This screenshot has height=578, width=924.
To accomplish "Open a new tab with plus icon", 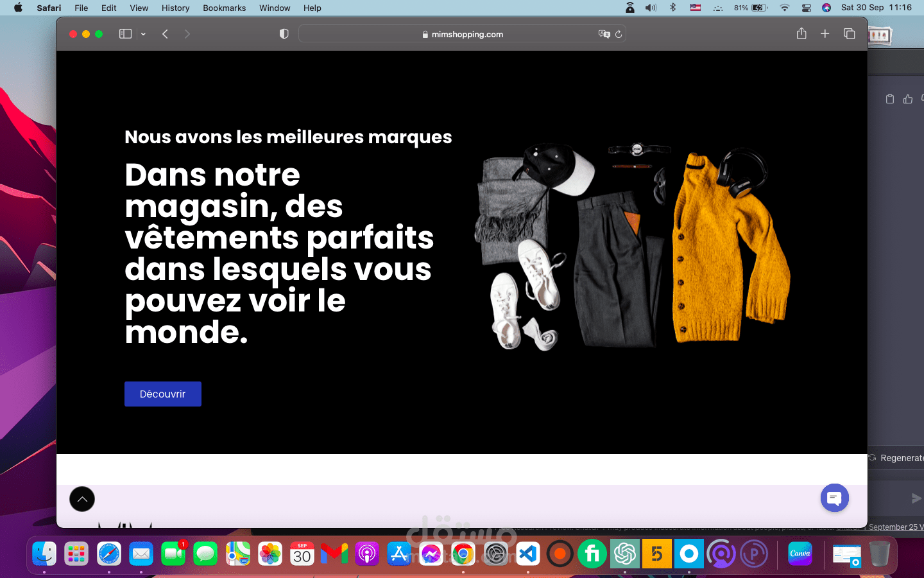I will pyautogui.click(x=825, y=33).
